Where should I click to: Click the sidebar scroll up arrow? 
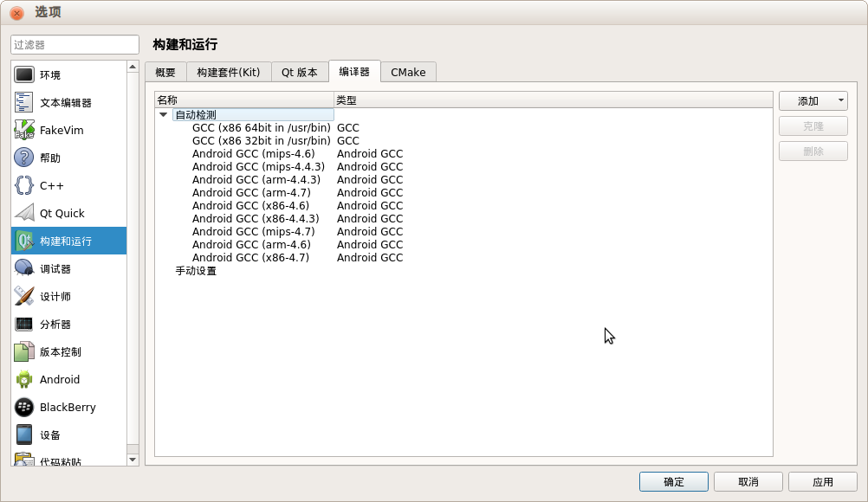[x=133, y=67]
